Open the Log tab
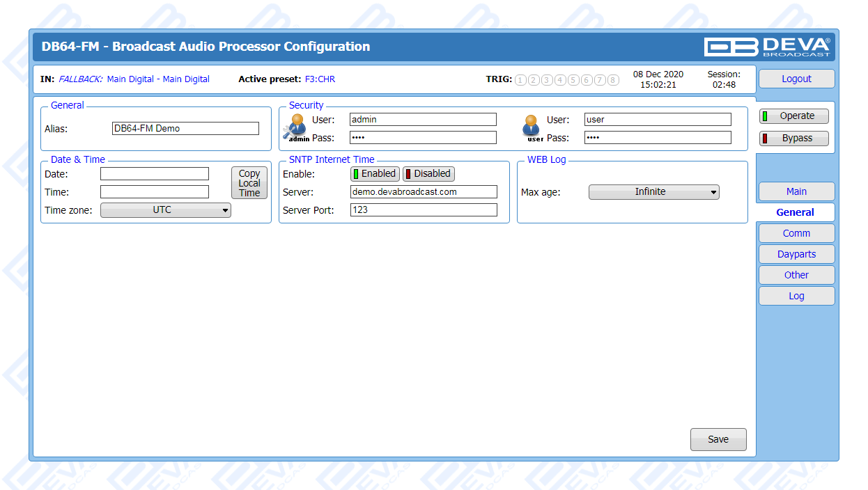The width and height of the screenshot is (868, 490). click(796, 296)
